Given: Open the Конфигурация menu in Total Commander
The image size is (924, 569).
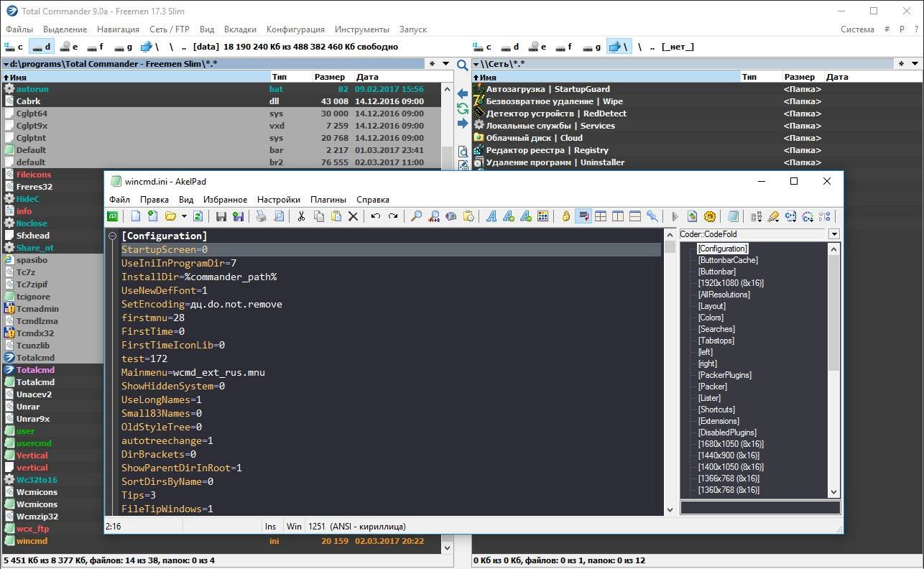Looking at the screenshot, I should (x=295, y=29).
